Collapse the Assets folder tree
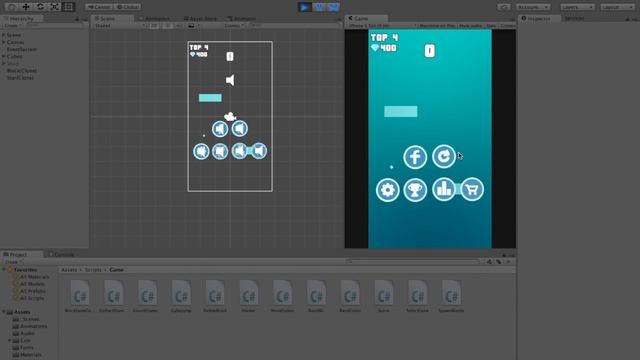Viewport: 640px width, 360px height. click(4, 312)
